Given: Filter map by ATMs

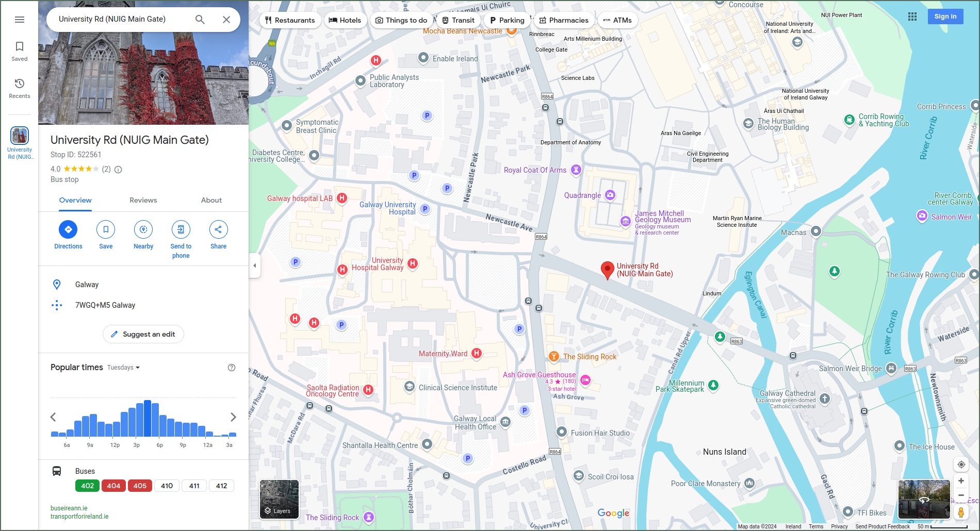Looking at the screenshot, I should (617, 20).
